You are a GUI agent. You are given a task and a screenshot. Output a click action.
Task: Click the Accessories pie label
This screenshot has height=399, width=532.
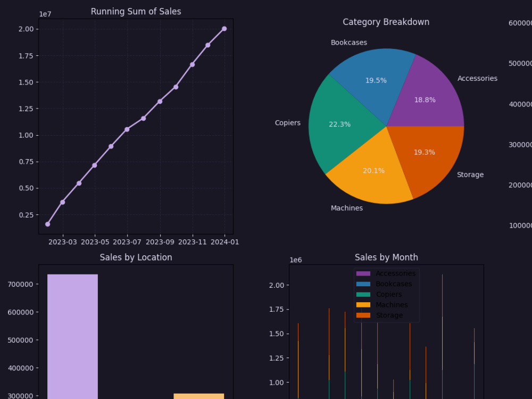[477, 78]
